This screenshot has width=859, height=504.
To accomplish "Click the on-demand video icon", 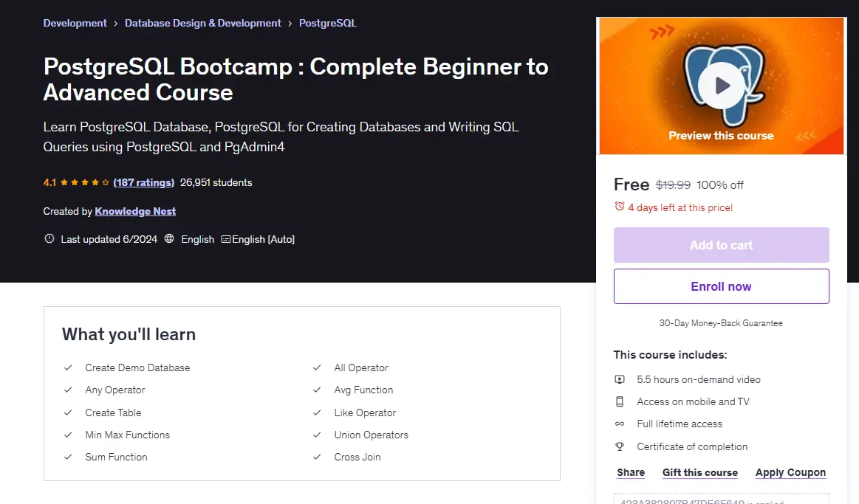I will tap(620, 379).
